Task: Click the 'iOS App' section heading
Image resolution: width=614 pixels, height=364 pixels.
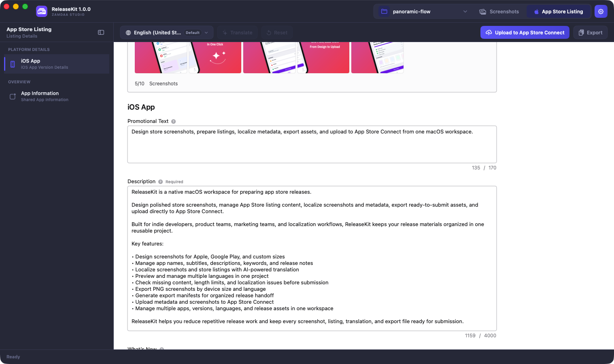Action: point(141,107)
